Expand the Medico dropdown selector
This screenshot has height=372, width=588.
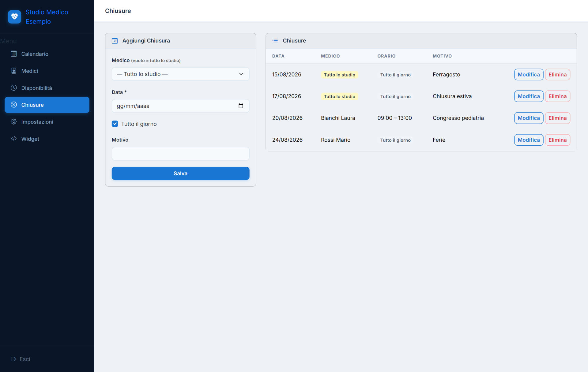click(x=180, y=74)
